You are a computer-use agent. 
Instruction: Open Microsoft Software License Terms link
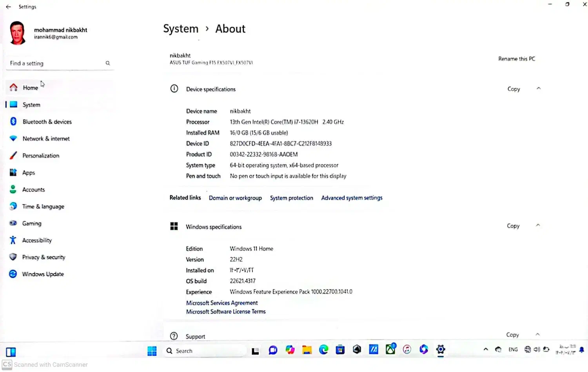coord(226,312)
